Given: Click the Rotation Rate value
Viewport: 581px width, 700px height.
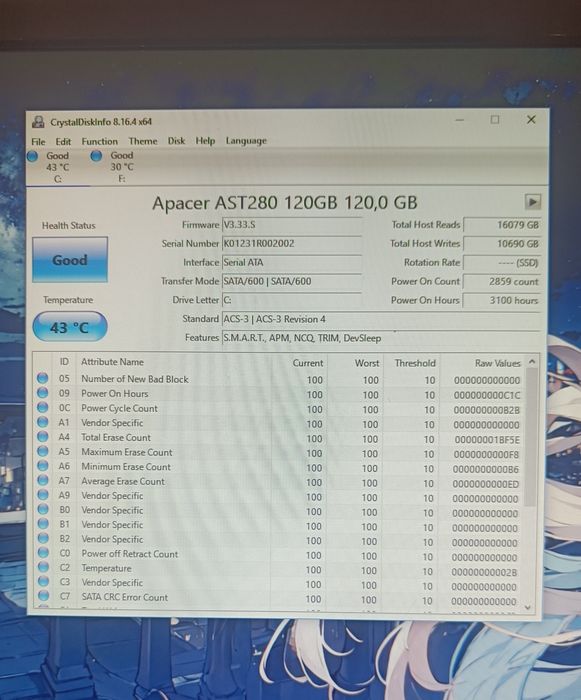Looking at the screenshot, I should pyautogui.click(x=502, y=262).
